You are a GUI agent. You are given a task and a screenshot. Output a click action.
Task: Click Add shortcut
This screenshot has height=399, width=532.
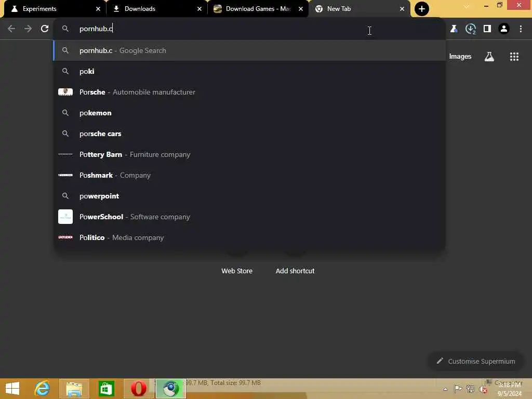pos(295,271)
